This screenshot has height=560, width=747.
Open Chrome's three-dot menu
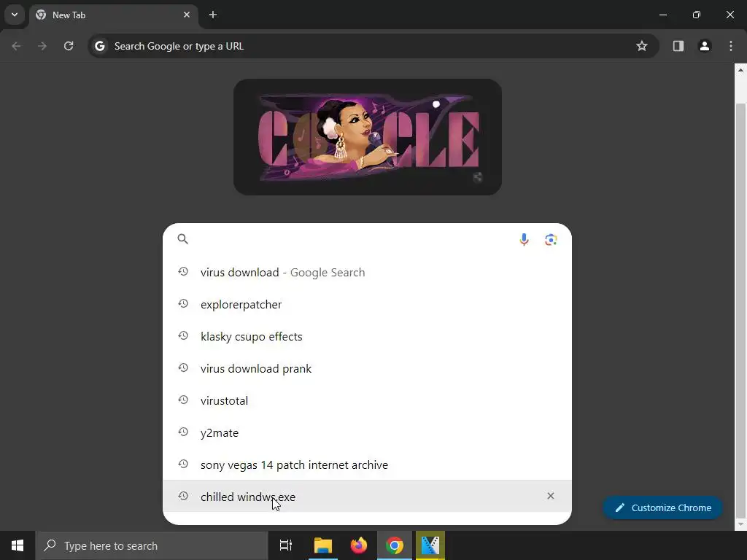click(x=731, y=46)
